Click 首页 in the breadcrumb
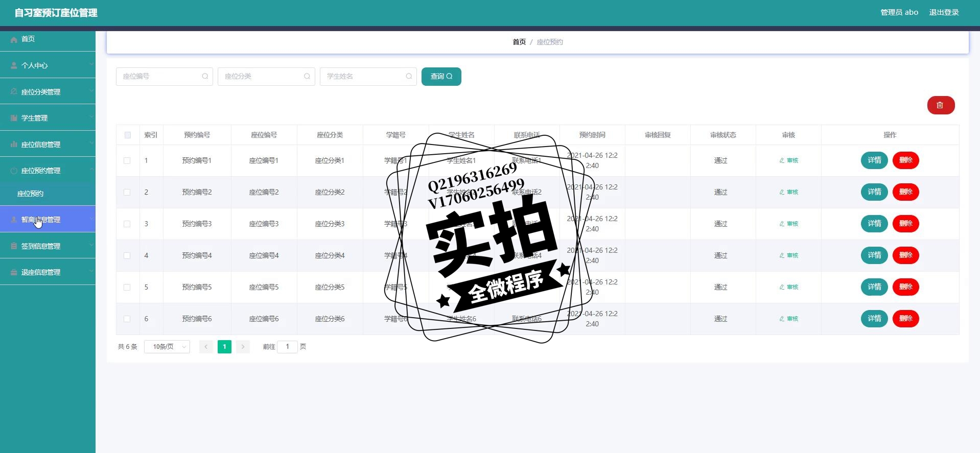The height and width of the screenshot is (453, 980). coord(519,42)
